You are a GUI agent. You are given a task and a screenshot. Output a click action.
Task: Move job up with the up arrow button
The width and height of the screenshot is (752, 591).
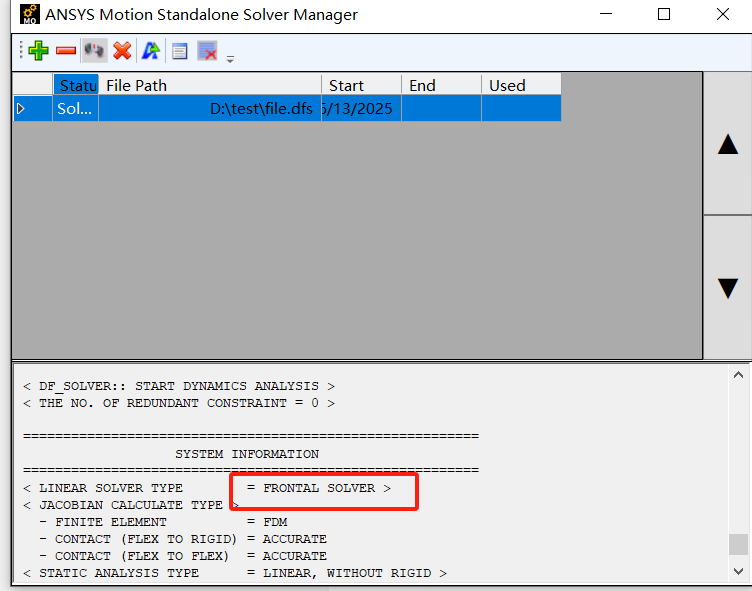(728, 144)
